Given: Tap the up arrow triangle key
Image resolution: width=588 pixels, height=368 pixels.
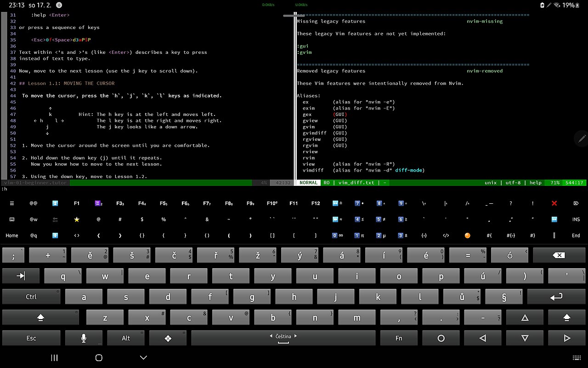Looking at the screenshot, I should tap(525, 317).
